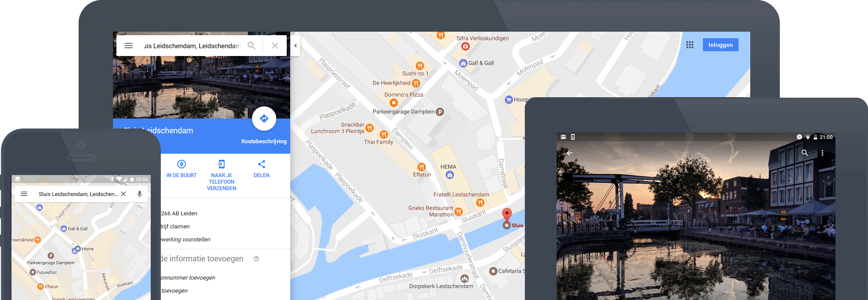Click the search magnifier icon in desktop search box
Viewport: 868px width, 300px height.
(x=252, y=46)
